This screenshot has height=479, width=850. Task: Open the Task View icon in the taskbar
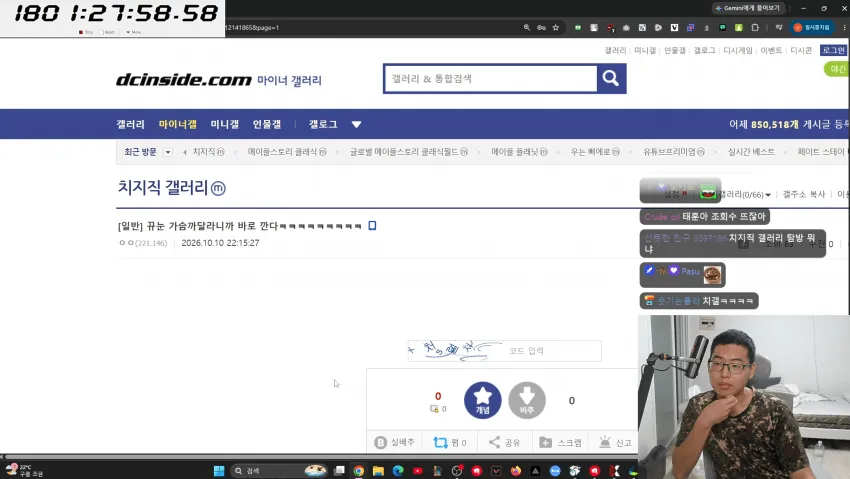pyautogui.click(x=339, y=471)
